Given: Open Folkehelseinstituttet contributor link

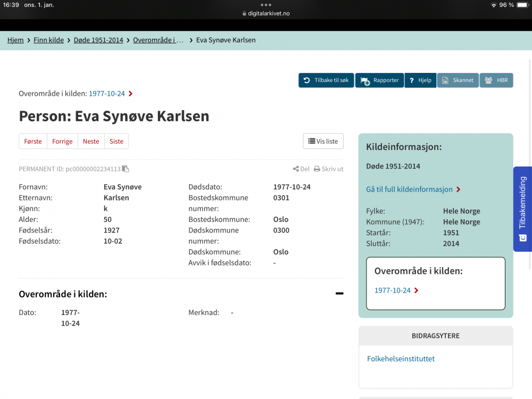Looking at the screenshot, I should (x=401, y=359).
